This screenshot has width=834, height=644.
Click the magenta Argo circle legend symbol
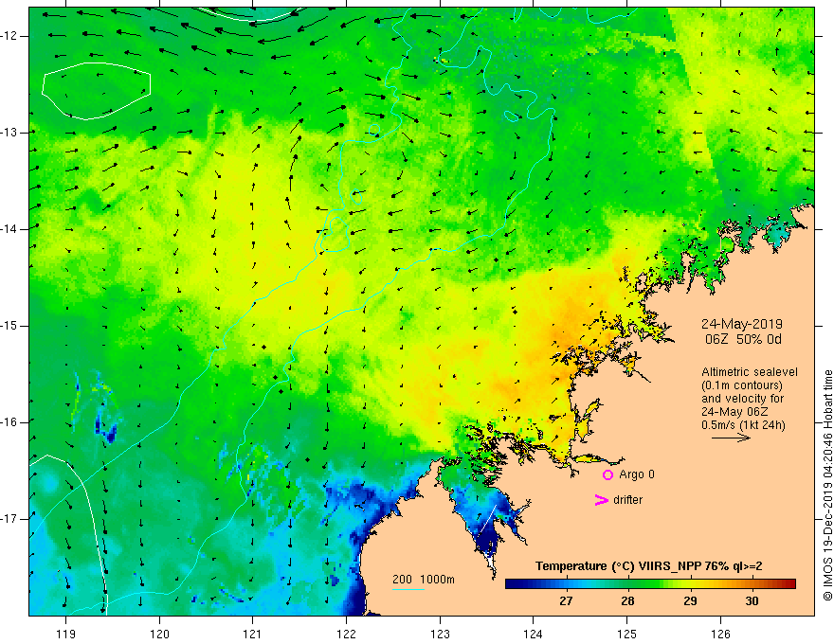click(x=607, y=475)
